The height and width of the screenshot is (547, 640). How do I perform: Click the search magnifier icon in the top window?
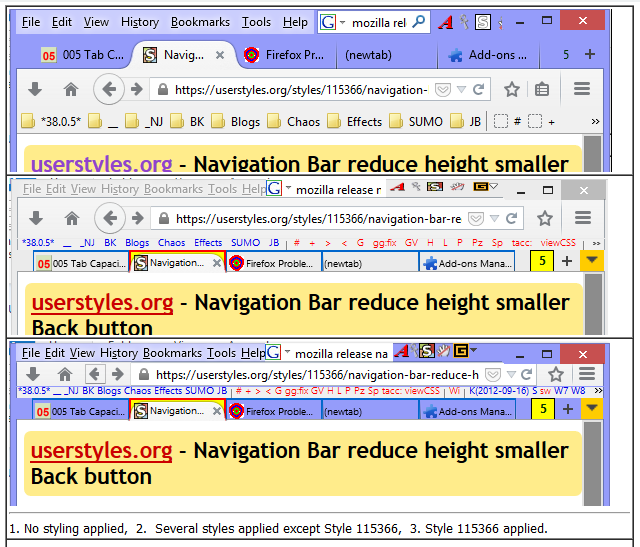418,22
